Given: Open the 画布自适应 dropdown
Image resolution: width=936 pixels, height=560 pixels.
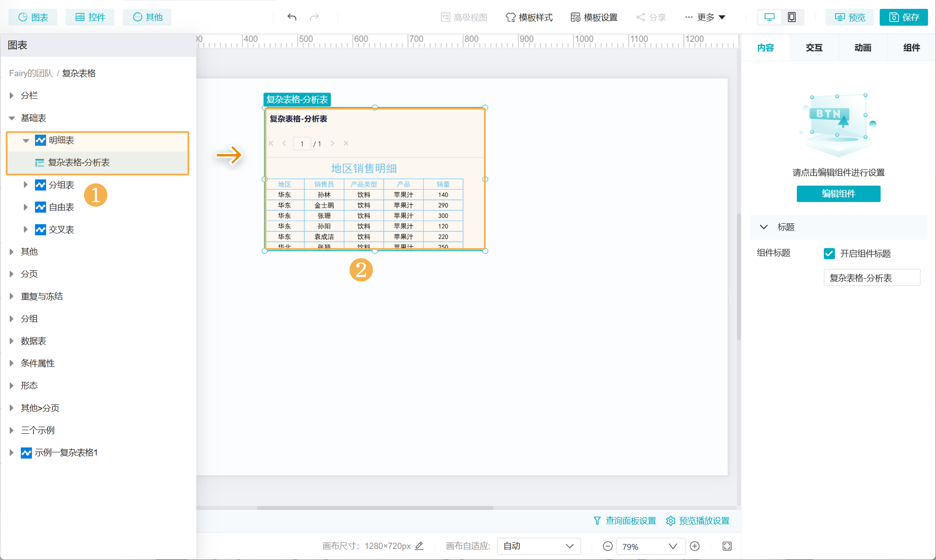Looking at the screenshot, I should [x=538, y=546].
